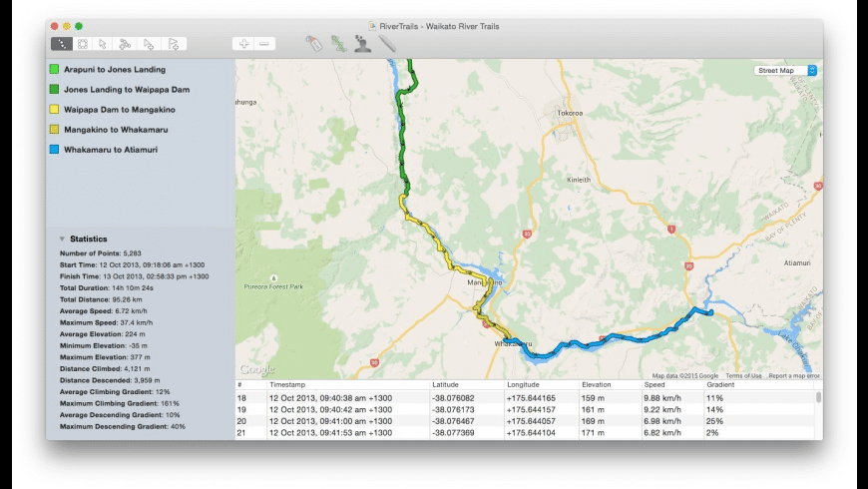Click the Maximum Speed 37.4 km/h statistic
868x489 pixels.
click(x=106, y=322)
